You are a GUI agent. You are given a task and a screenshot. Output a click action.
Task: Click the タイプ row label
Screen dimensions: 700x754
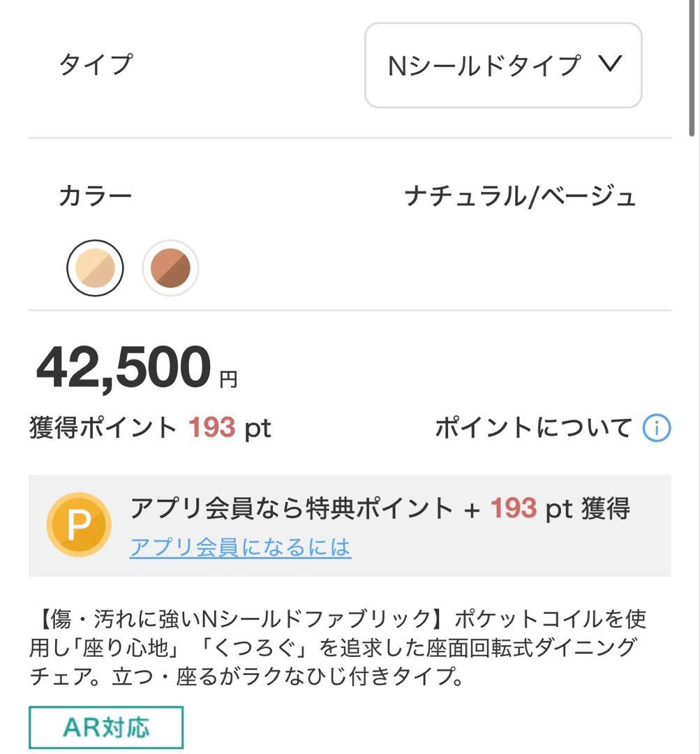click(x=95, y=64)
